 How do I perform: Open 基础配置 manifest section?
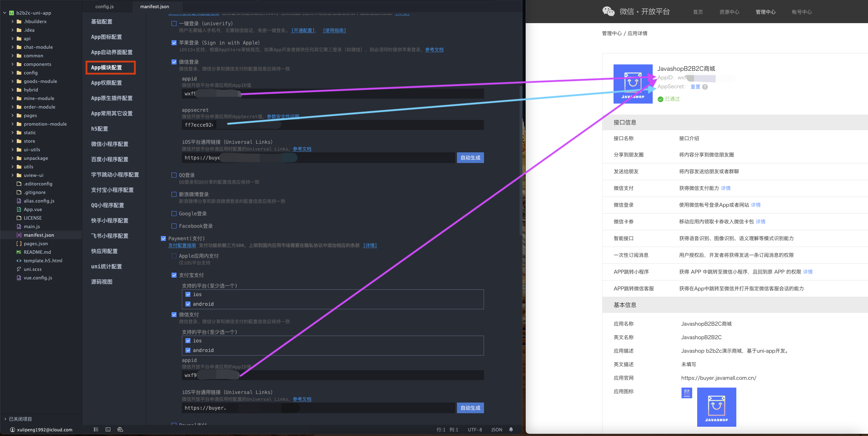(102, 22)
